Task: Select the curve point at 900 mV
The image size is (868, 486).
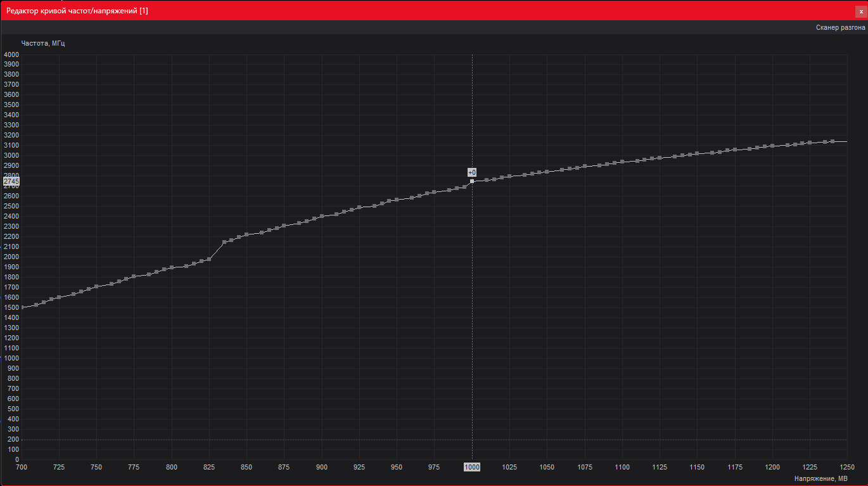Action: tap(322, 216)
